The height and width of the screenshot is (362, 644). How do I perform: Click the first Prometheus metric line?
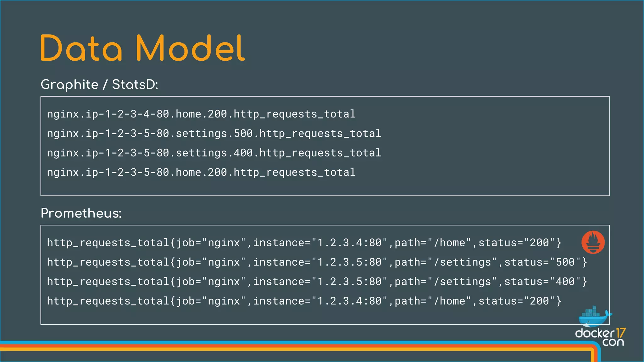304,243
